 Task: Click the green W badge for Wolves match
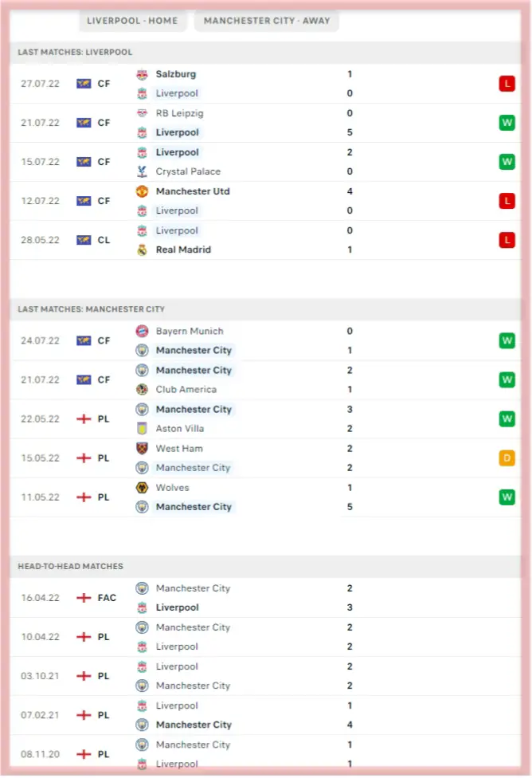(x=507, y=497)
